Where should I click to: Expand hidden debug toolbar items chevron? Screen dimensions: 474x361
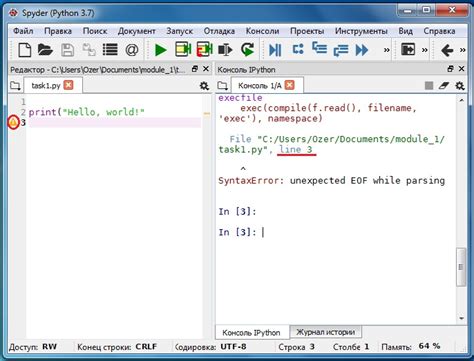386,50
